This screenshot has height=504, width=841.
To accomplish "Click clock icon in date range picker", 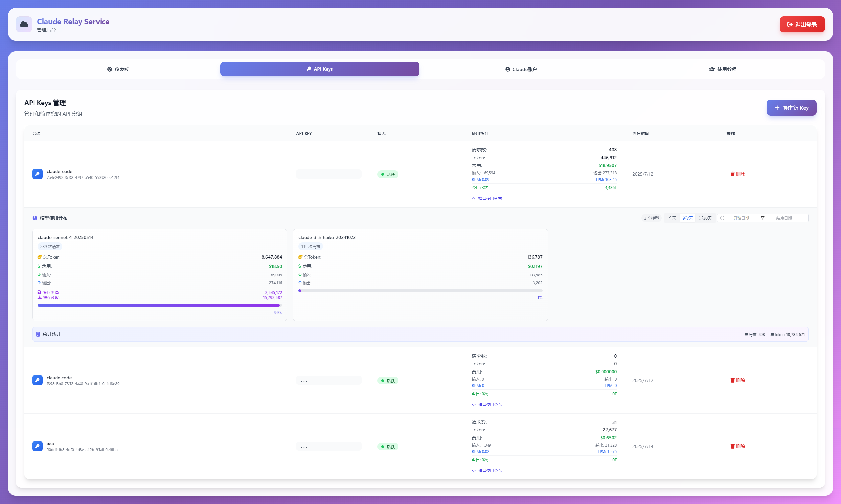I will (722, 218).
